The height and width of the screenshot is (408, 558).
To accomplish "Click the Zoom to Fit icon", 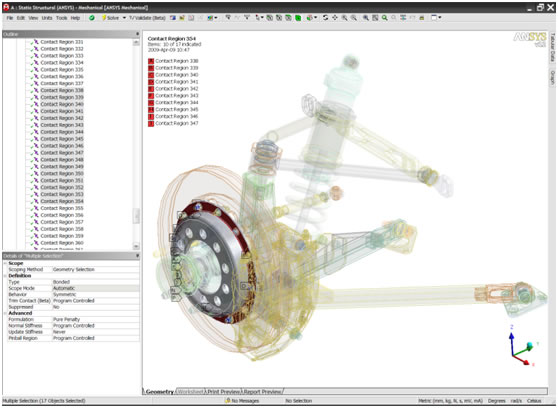I will [x=375, y=17].
